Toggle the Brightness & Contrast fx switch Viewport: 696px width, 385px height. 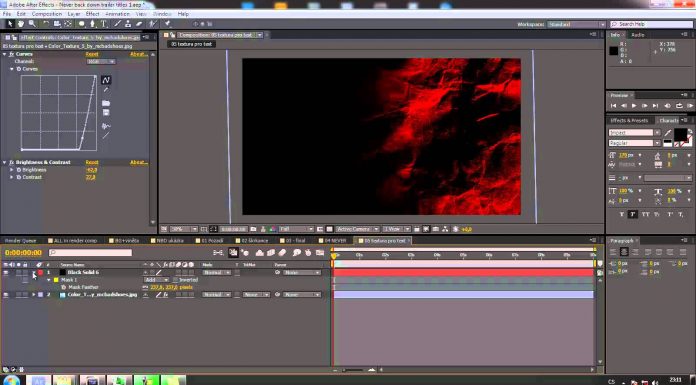tap(12, 163)
